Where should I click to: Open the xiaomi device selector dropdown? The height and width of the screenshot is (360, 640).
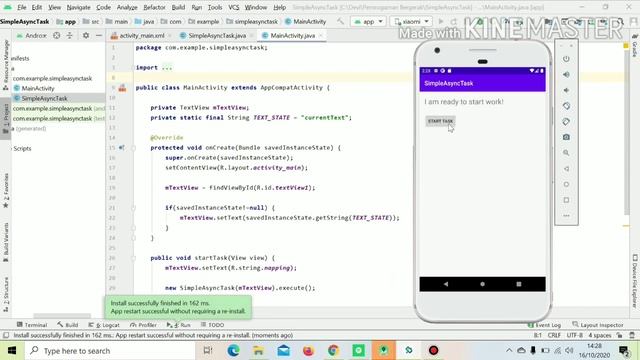[x=411, y=21]
